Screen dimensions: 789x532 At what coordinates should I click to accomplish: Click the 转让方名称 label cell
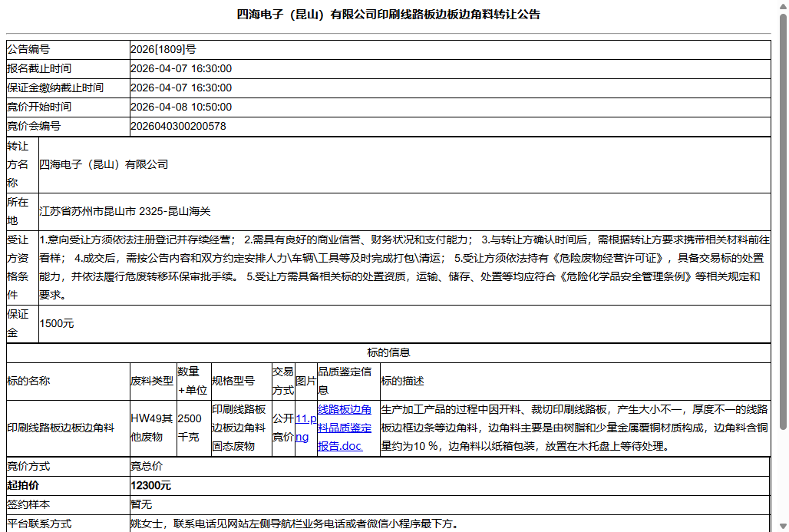[x=23, y=164]
